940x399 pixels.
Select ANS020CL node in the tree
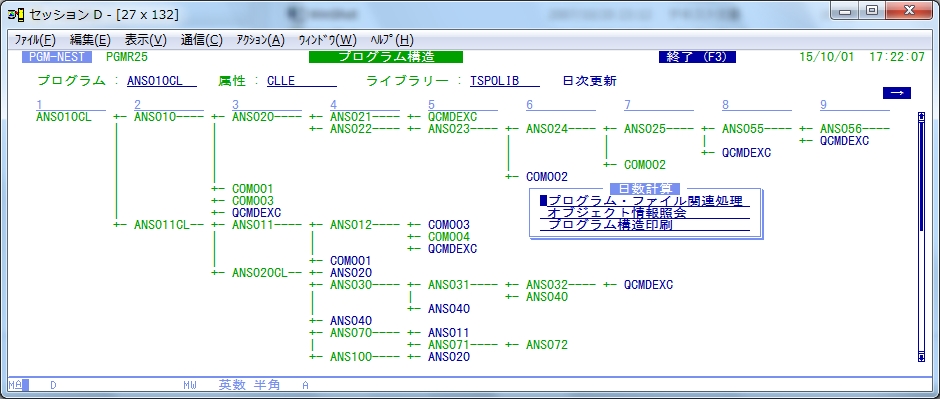pyautogui.click(x=260, y=273)
